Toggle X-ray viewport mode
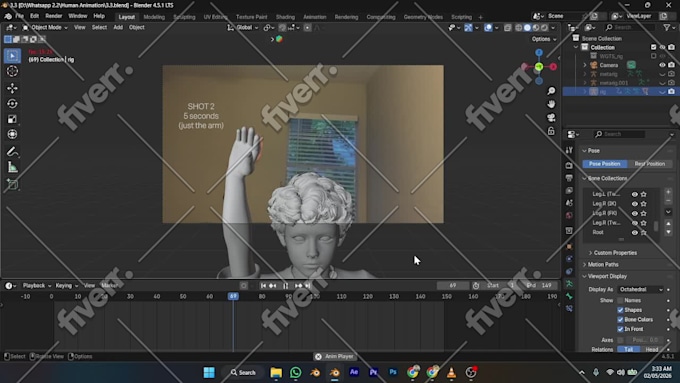 click(x=507, y=27)
